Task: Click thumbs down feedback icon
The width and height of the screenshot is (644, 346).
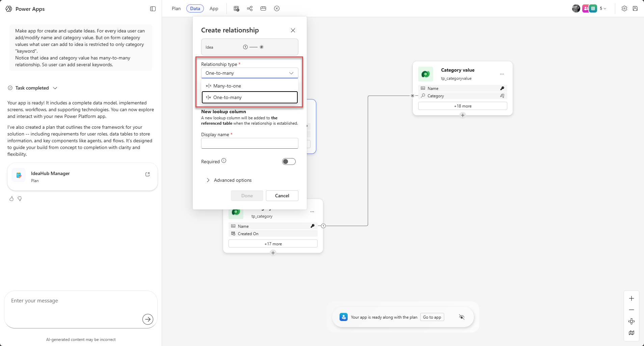Action: pyautogui.click(x=20, y=199)
